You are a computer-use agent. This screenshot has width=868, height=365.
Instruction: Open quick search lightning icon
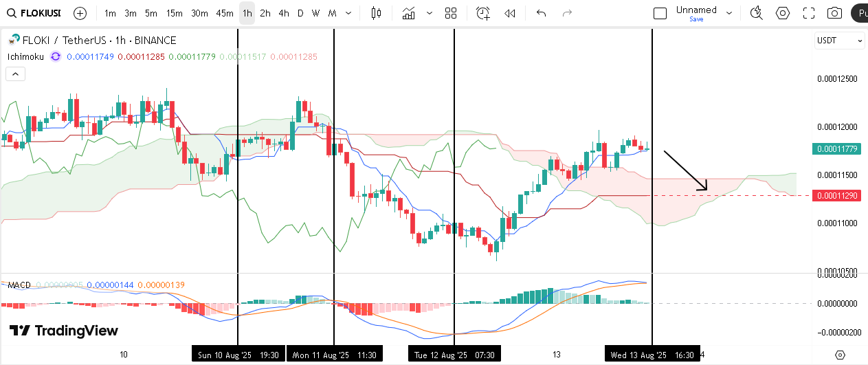tap(756, 13)
